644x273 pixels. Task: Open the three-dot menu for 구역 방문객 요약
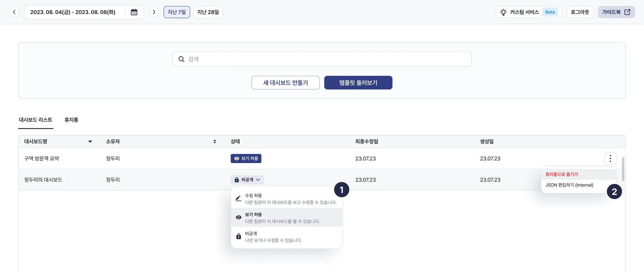[610, 158]
